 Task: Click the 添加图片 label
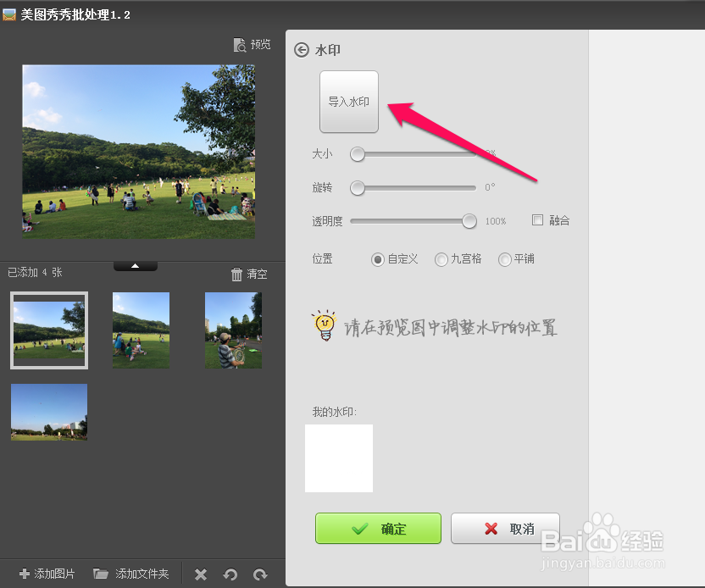pos(54,574)
